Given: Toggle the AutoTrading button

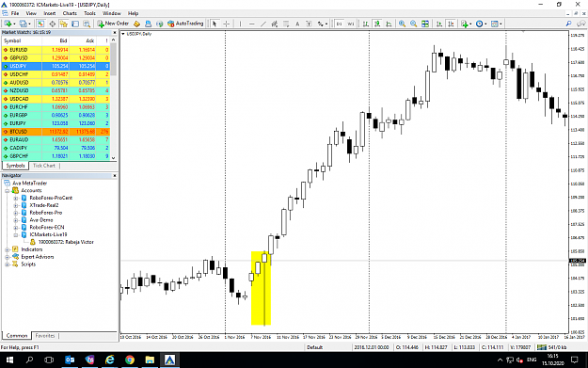Looking at the screenshot, I should [185, 24].
